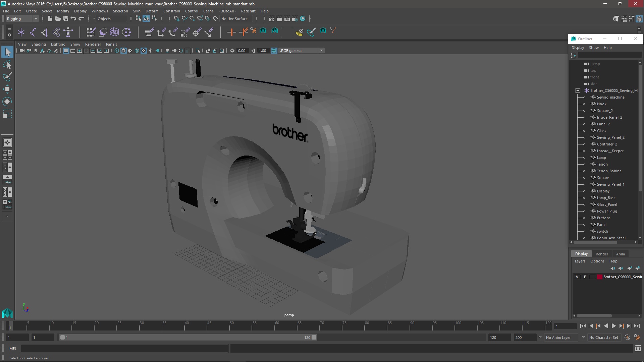Toggle layer visibility V box

coord(577,277)
